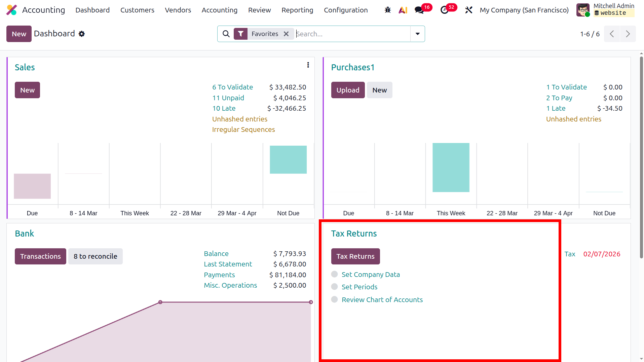Open the Sales card three-dot menu

pos(308,65)
